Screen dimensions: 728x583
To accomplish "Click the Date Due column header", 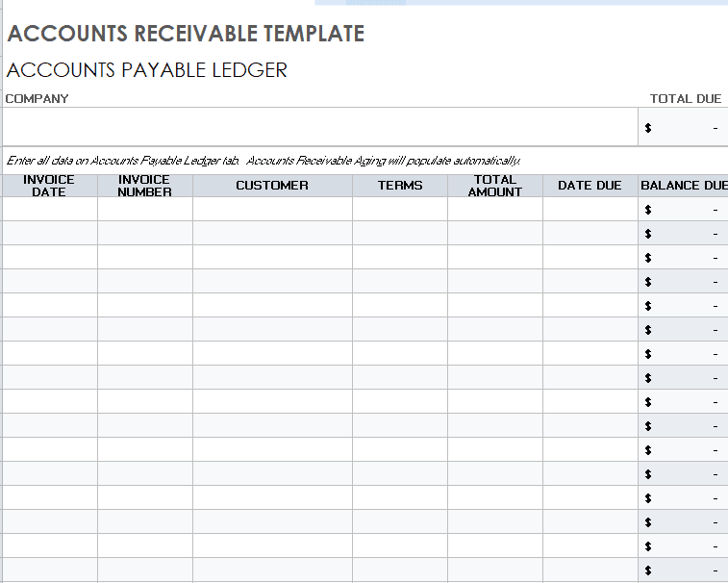I will coord(590,186).
